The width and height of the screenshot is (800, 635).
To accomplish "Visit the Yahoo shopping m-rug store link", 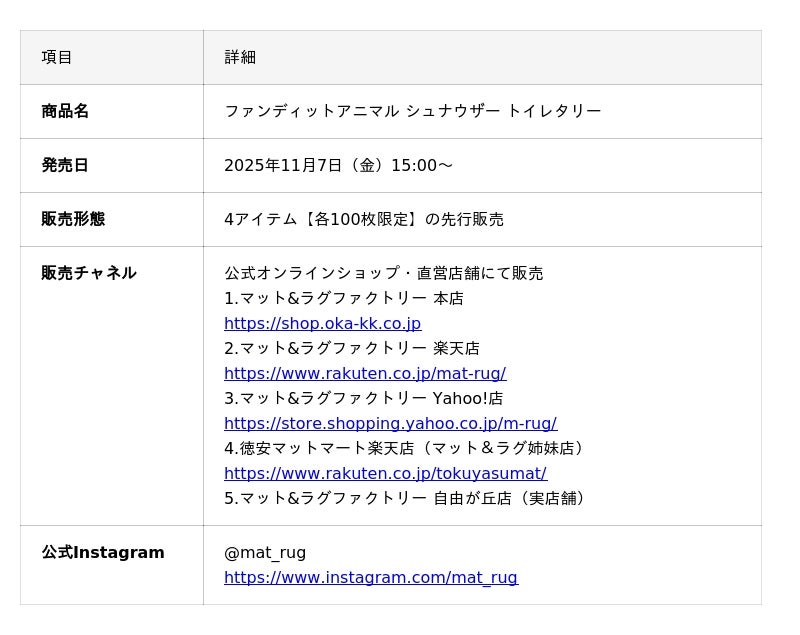I will 390,424.
